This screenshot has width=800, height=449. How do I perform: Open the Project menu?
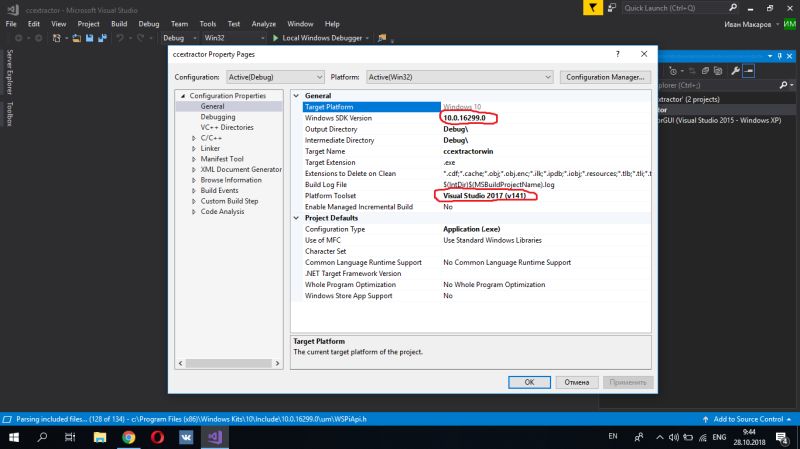pos(88,23)
